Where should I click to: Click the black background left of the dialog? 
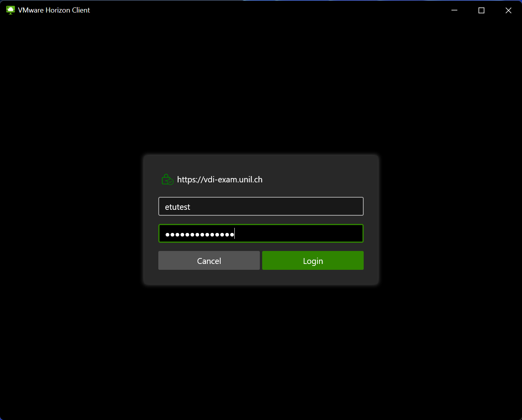(x=71, y=220)
